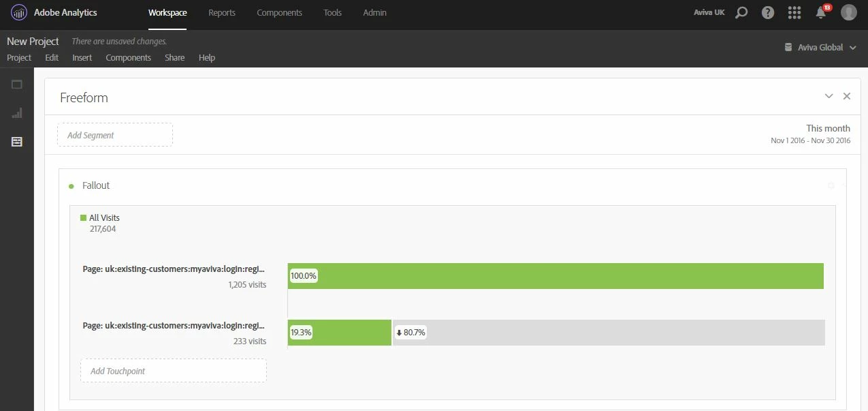Click the Freeform panel title
Viewport: 868px width, 411px height.
84,97
